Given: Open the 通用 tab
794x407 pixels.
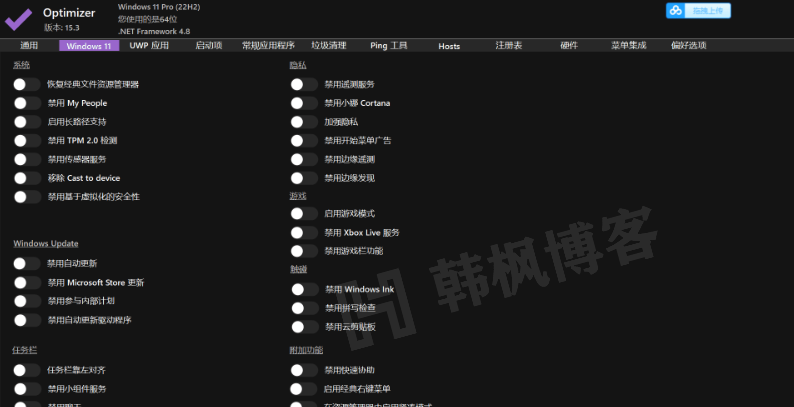Looking at the screenshot, I should pos(29,46).
